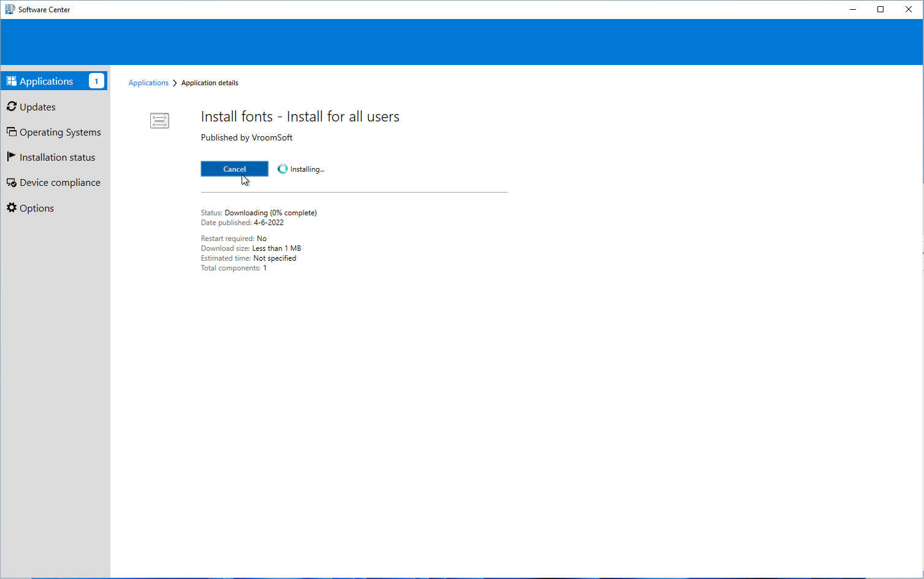Click the Install fonts application icon
This screenshot has height=579, width=924.
click(x=159, y=121)
